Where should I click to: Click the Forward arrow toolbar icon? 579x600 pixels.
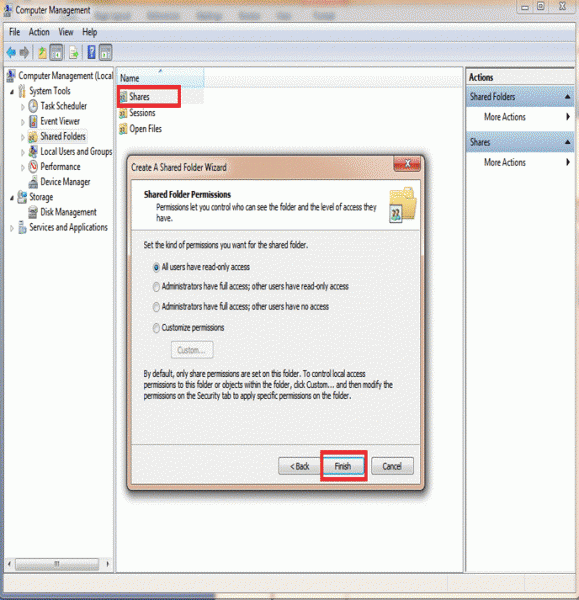(x=24, y=52)
